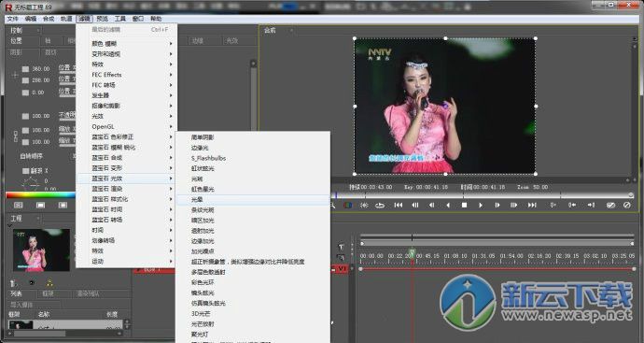Select 彩色光环 from the submenu
Viewport: 644px width, 343px height.
click(x=253, y=282)
